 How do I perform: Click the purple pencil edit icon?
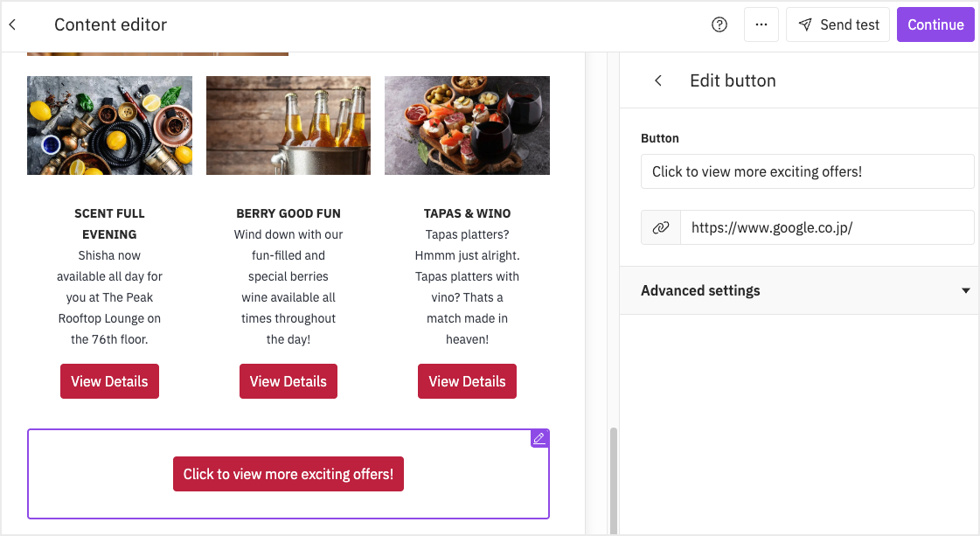point(539,438)
